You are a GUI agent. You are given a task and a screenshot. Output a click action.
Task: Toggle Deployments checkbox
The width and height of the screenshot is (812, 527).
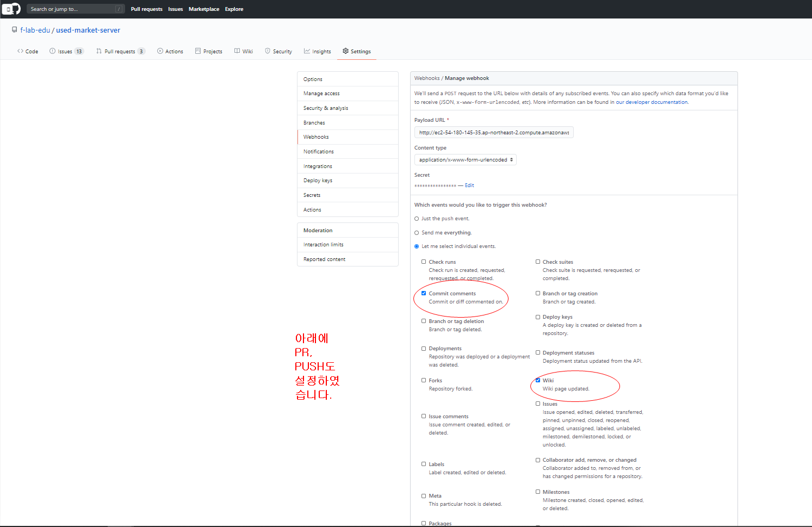pos(424,349)
